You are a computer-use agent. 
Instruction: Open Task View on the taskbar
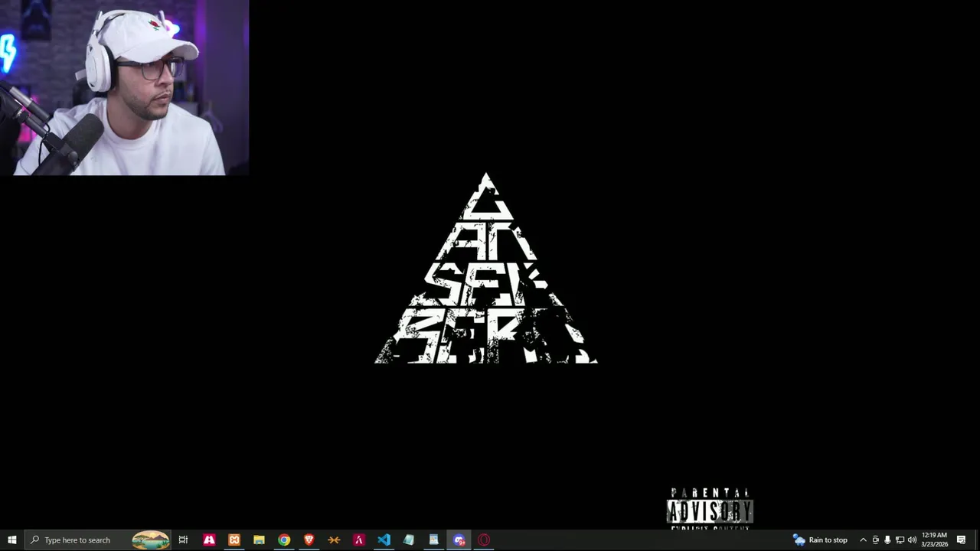click(x=183, y=540)
